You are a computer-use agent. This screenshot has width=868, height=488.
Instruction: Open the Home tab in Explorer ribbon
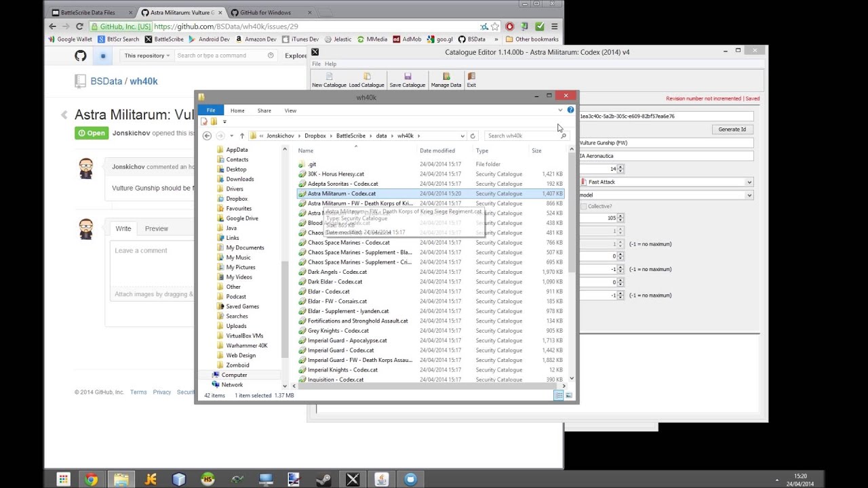237,110
